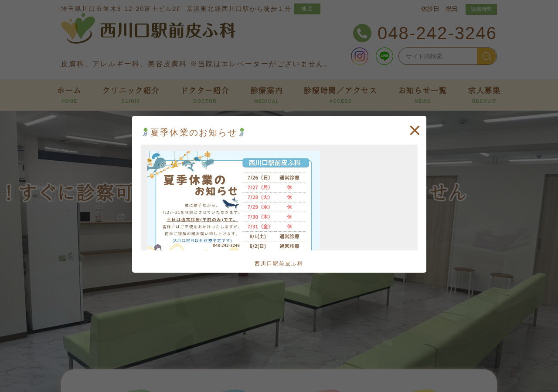Click the green phone icon
The image size is (558, 392).
pos(362,33)
